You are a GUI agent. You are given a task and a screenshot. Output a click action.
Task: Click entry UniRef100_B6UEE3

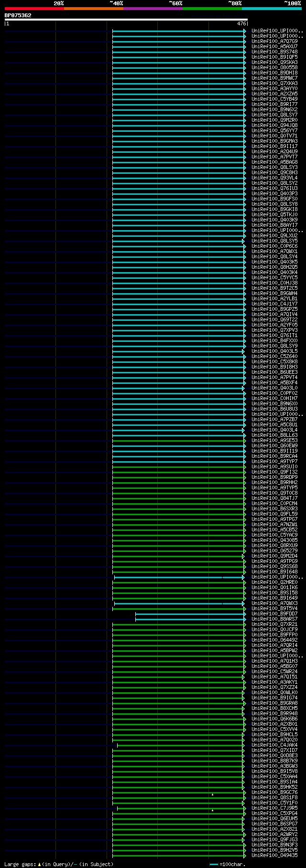pyautogui.click(x=274, y=372)
